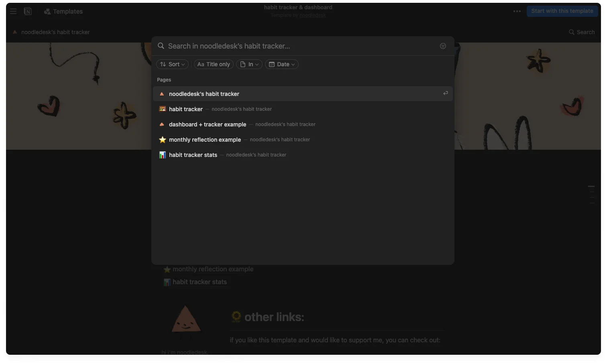The height and width of the screenshot is (364, 607).
Task: Open monthly reflection example result
Action: (x=303, y=140)
